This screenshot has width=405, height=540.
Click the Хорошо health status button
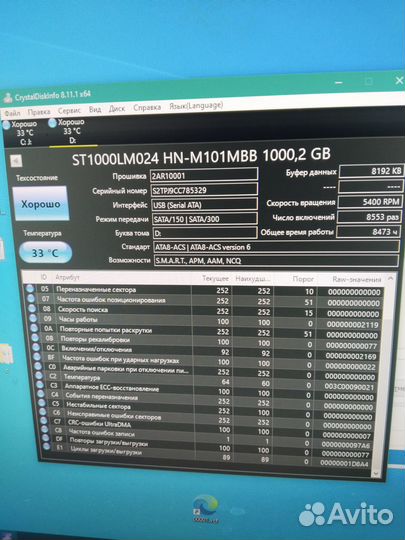click(x=41, y=204)
